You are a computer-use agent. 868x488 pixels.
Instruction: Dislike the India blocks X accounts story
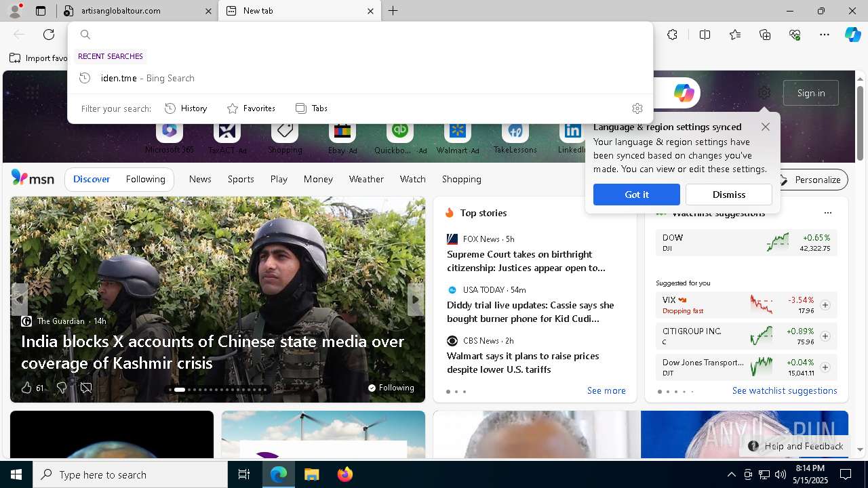pyautogui.click(x=62, y=388)
